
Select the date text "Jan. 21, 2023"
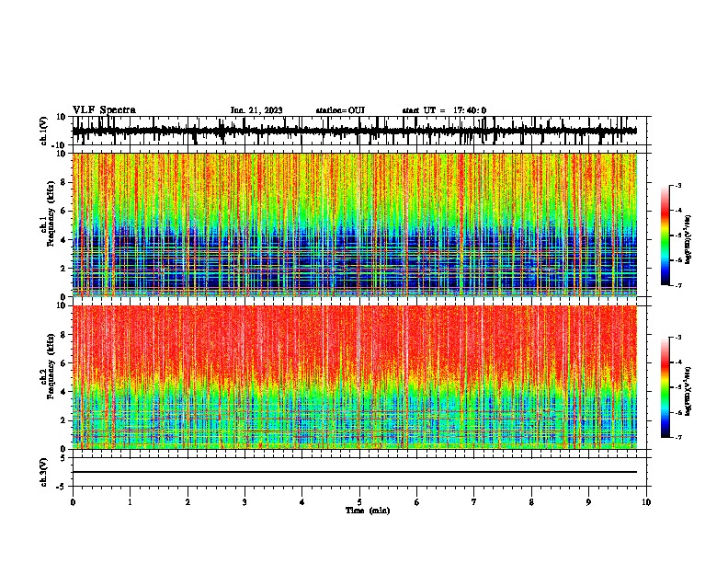point(256,110)
